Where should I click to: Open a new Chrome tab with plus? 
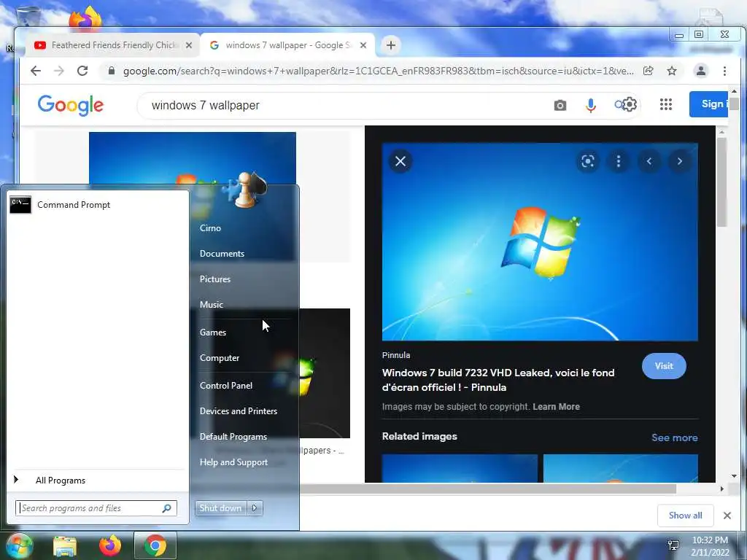tap(391, 45)
